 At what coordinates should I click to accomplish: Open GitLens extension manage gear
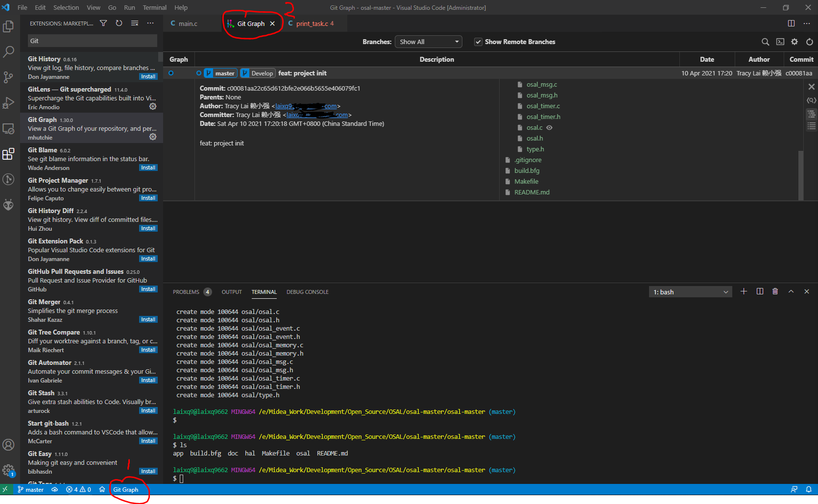[x=153, y=106]
